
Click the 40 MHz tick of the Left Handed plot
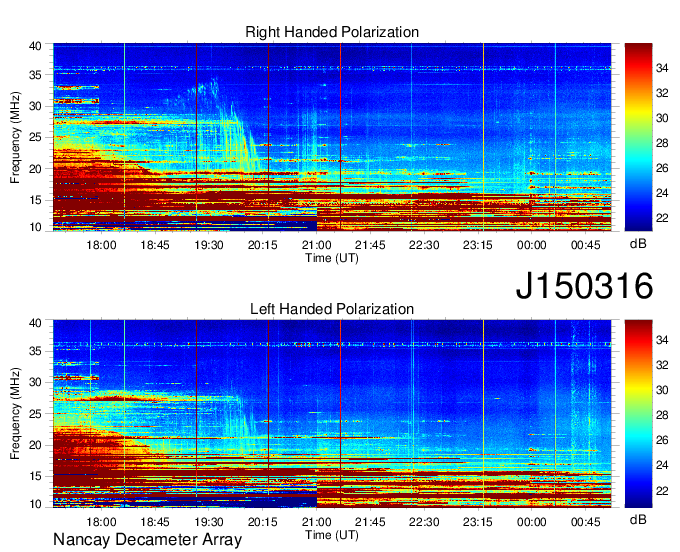coord(35,323)
